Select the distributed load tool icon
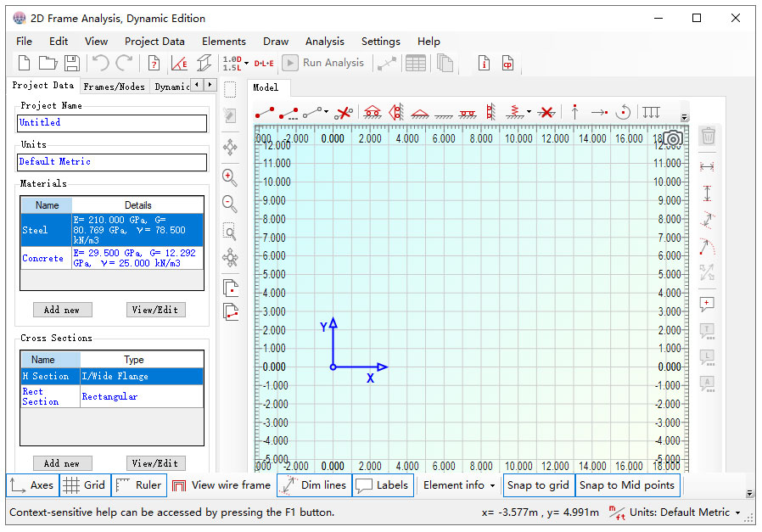Screen dimensions: 762x532 tap(651, 113)
